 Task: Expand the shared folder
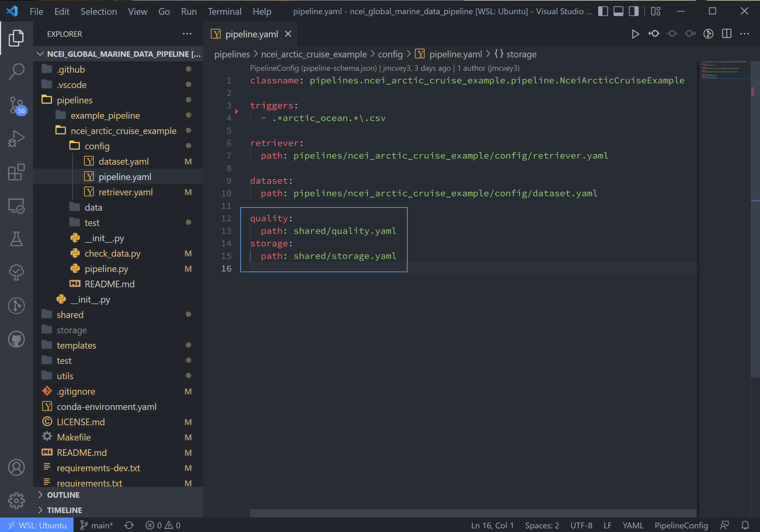(118, 315)
